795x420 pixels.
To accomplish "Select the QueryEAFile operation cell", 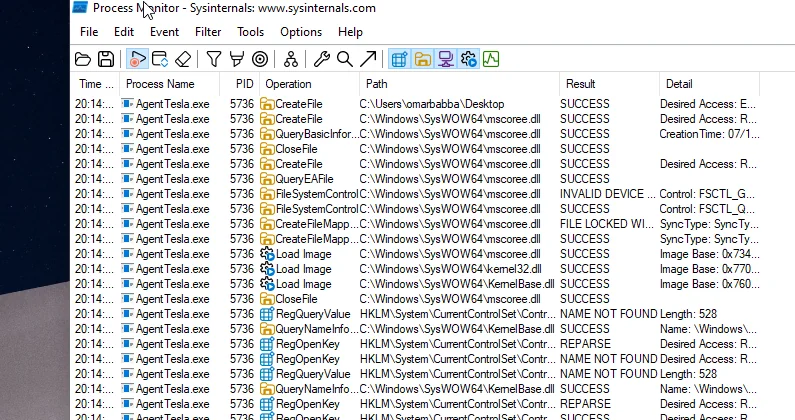I will tap(304, 179).
